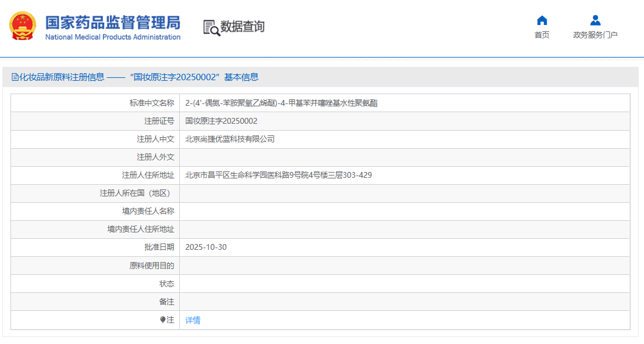Select registrant name 北京尚捷优蓝科技有限公司
The height and width of the screenshot is (344, 644).
[x=230, y=139]
